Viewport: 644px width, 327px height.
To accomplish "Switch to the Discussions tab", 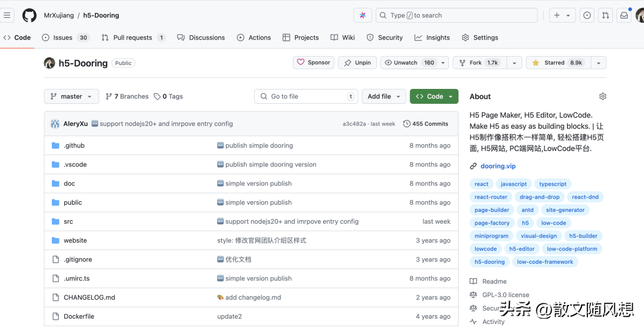I will [x=201, y=38].
